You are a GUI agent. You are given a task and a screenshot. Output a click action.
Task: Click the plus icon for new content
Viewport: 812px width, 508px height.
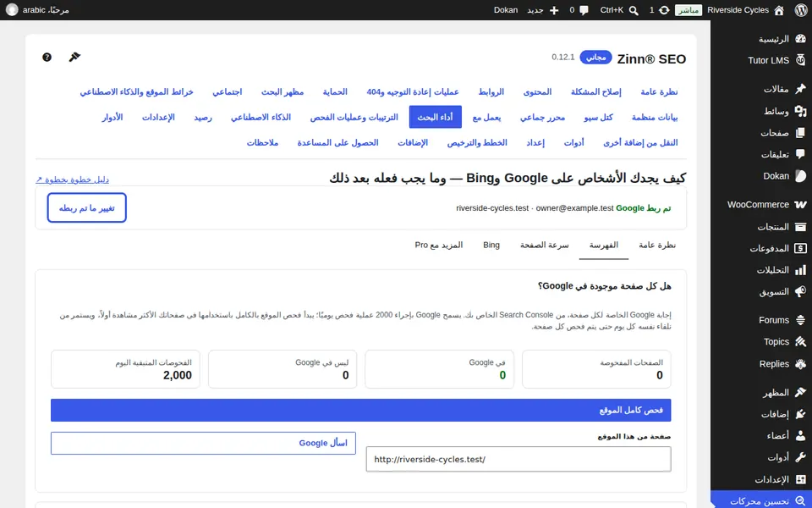coord(554,10)
